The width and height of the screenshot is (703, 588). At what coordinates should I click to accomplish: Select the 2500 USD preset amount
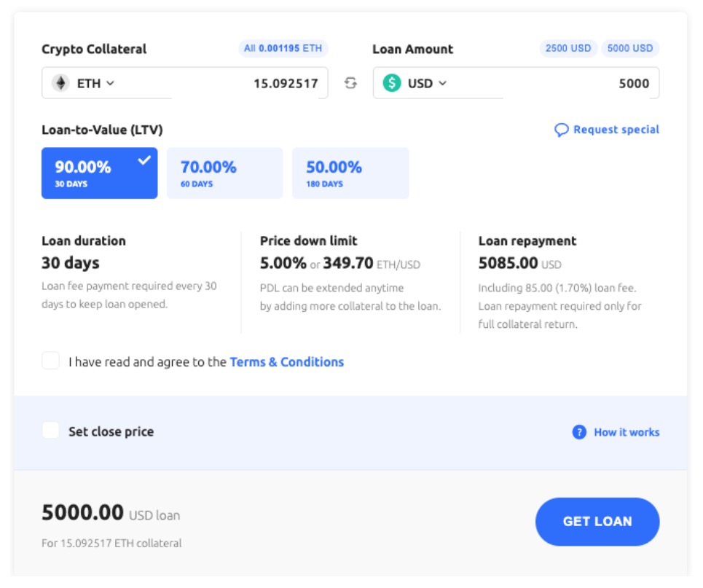point(568,48)
